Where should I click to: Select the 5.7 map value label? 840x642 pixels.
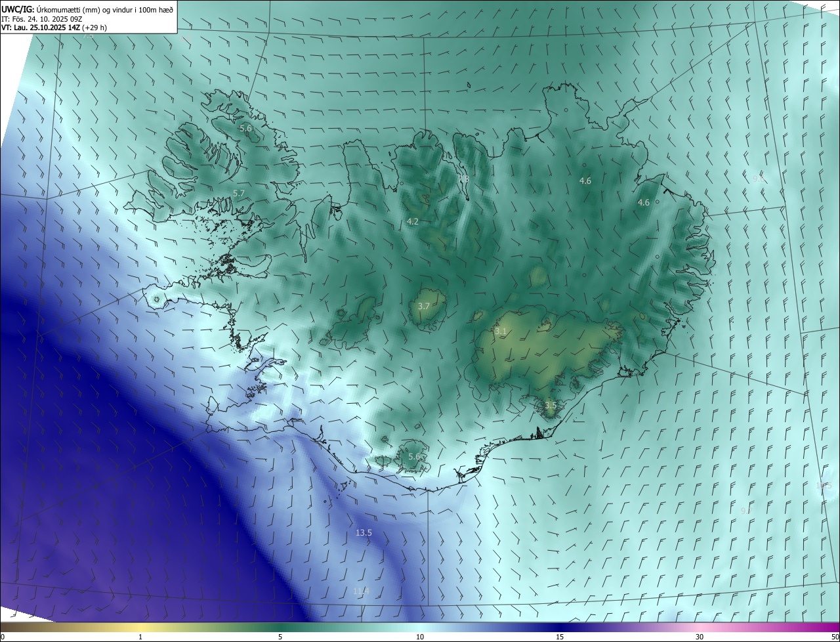239,193
